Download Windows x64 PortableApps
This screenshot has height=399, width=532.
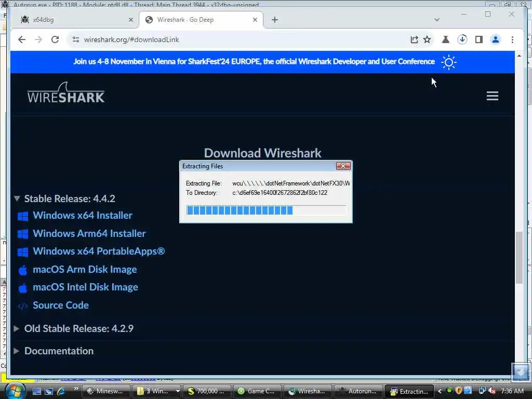coord(99,251)
